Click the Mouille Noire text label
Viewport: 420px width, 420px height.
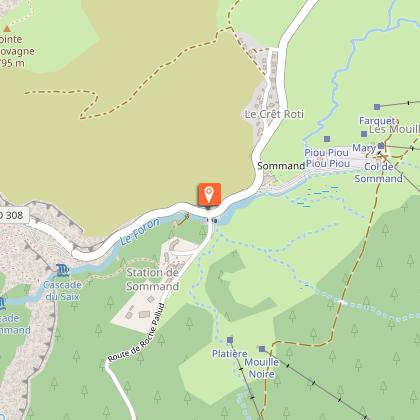262,368
